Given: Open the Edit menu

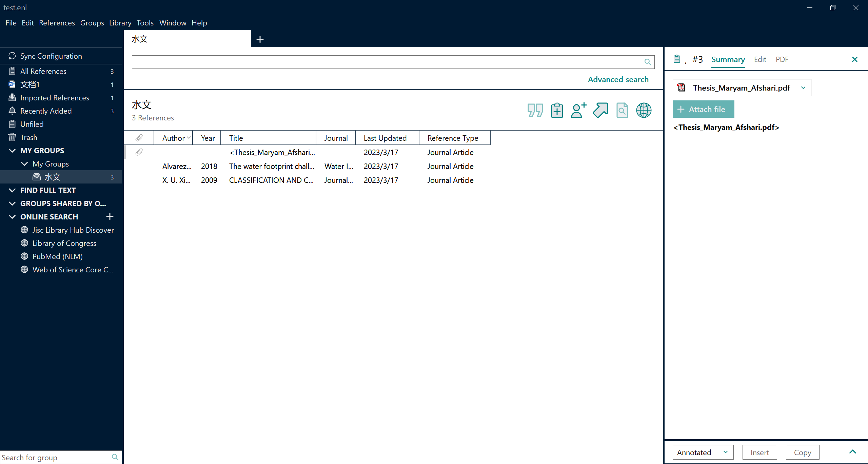Looking at the screenshot, I should pos(28,23).
